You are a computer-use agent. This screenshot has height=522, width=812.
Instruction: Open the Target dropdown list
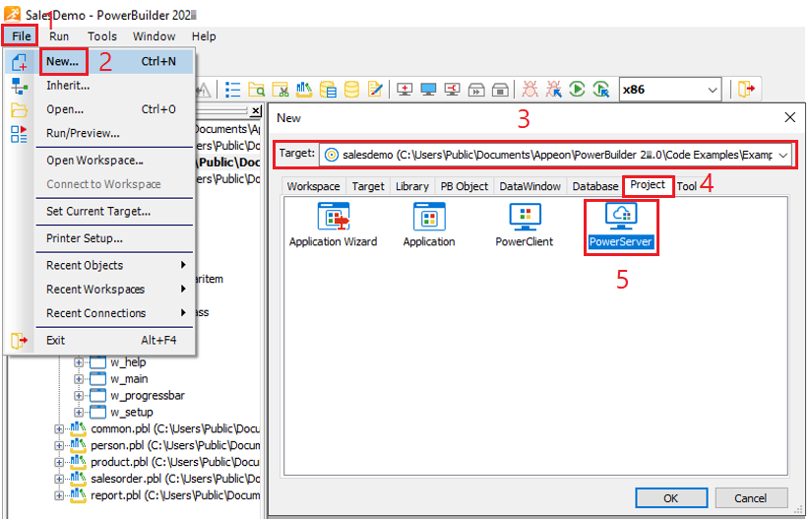click(x=782, y=155)
